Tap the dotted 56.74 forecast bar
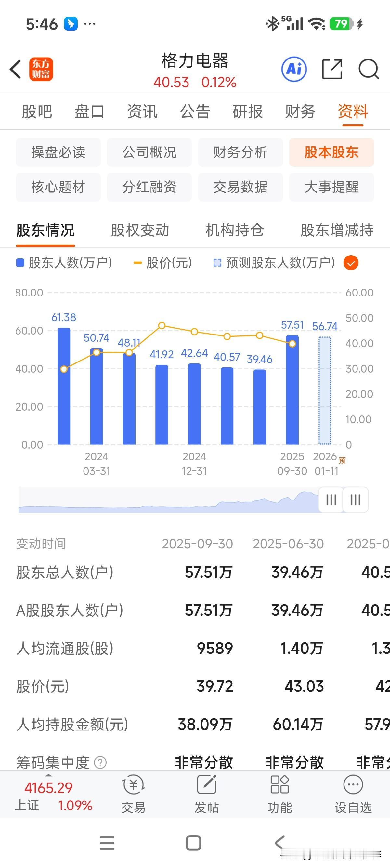The image size is (390, 868). 325,391
